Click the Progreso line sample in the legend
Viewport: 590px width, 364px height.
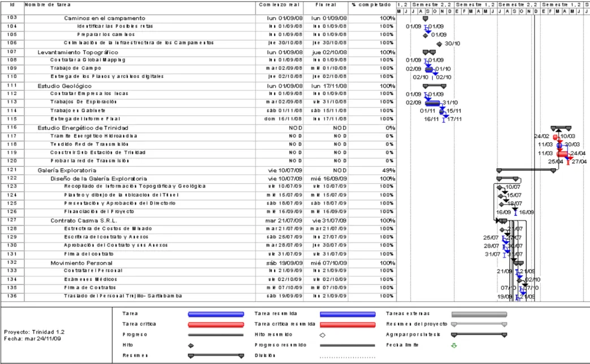216,335
